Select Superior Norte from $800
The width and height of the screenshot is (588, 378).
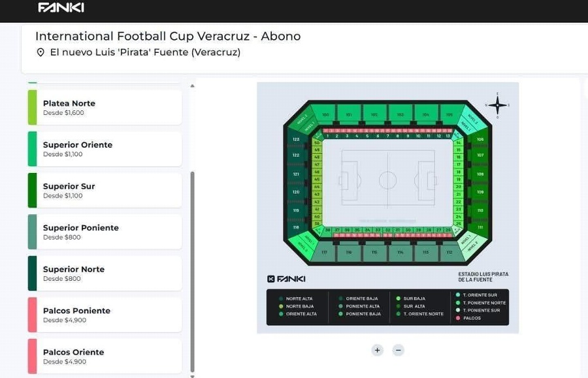tap(105, 274)
